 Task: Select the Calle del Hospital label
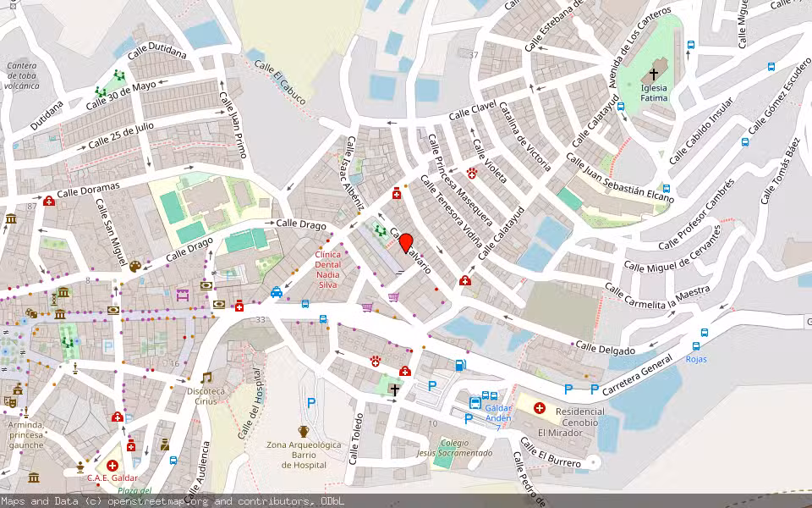pos(250,403)
